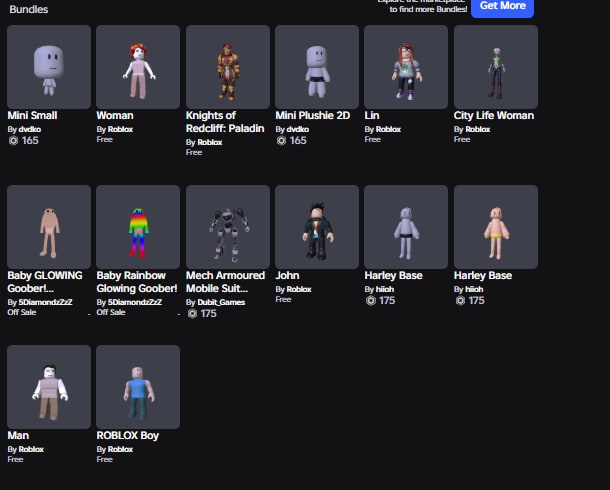Open the Mini Small bundle thumbnail
The height and width of the screenshot is (490, 610).
click(x=49, y=67)
